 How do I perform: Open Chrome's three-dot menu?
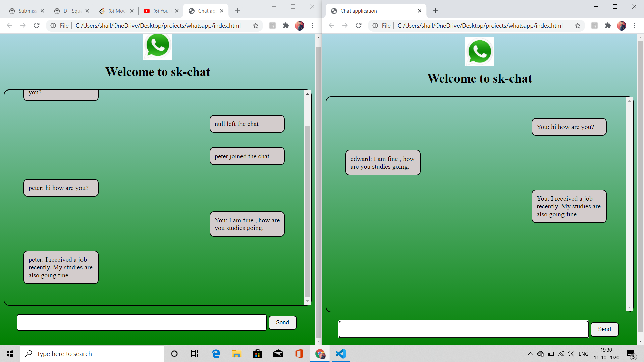click(x=313, y=25)
